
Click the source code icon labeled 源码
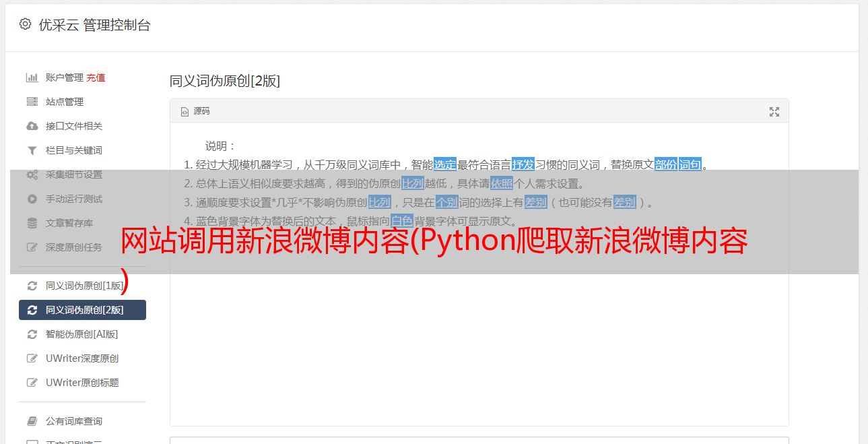click(185, 112)
